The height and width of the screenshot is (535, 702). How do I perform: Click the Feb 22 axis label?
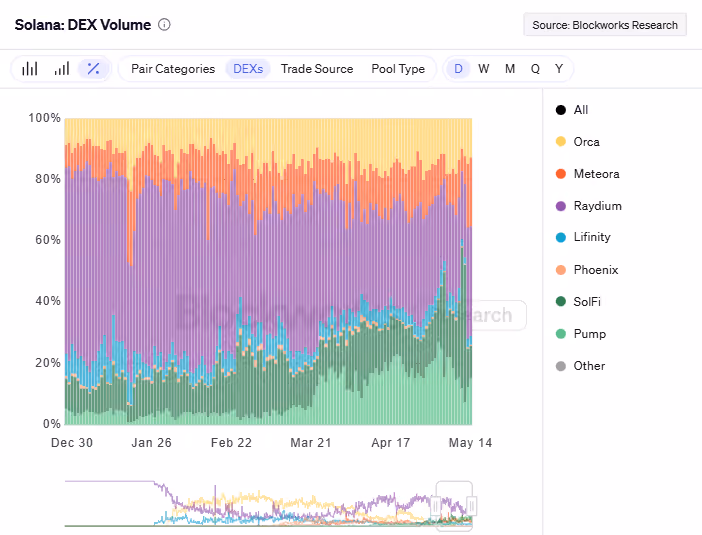pyautogui.click(x=231, y=443)
